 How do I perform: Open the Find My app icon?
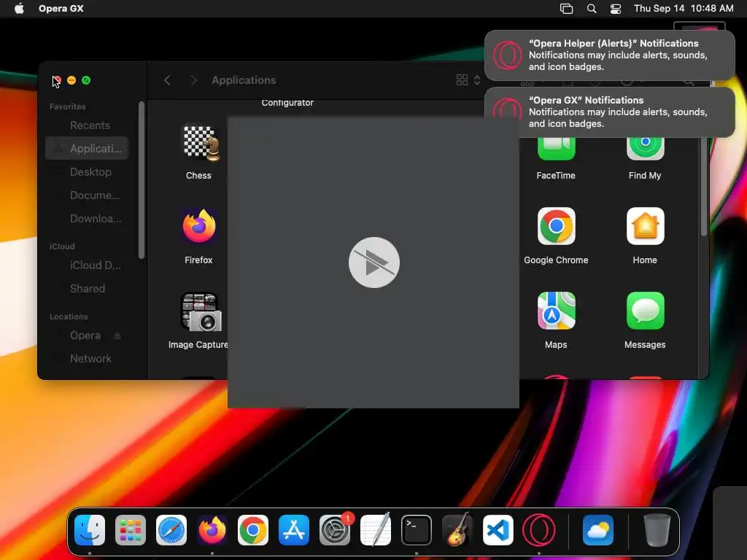point(645,149)
